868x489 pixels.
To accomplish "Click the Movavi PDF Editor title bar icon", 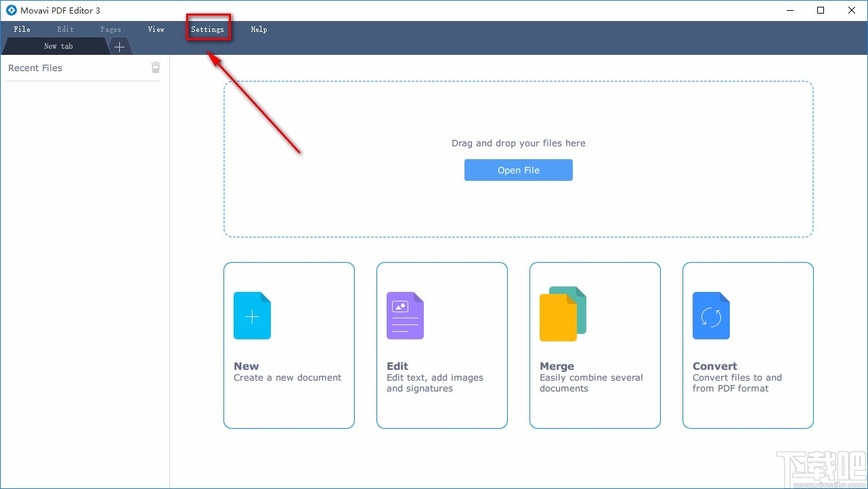I will click(11, 10).
